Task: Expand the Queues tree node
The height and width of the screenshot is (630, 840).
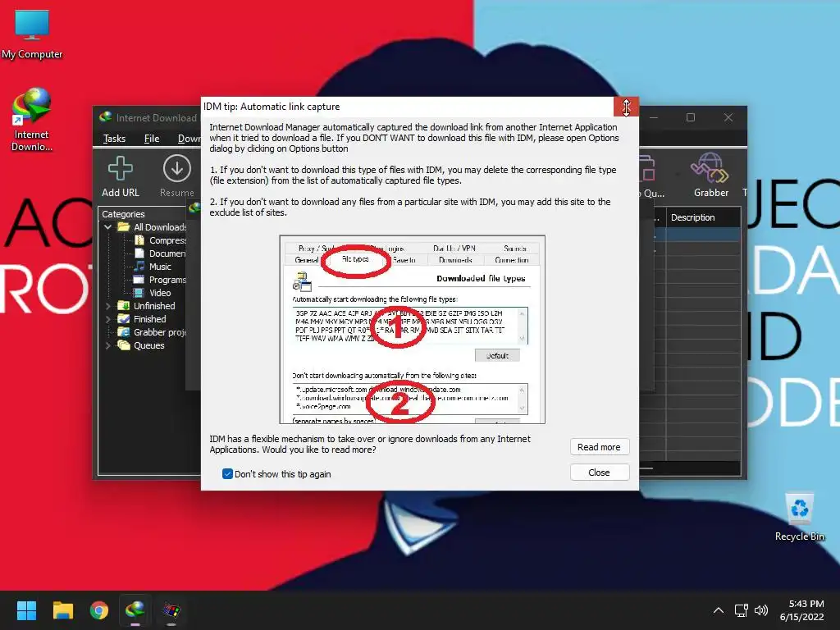Action: point(108,345)
